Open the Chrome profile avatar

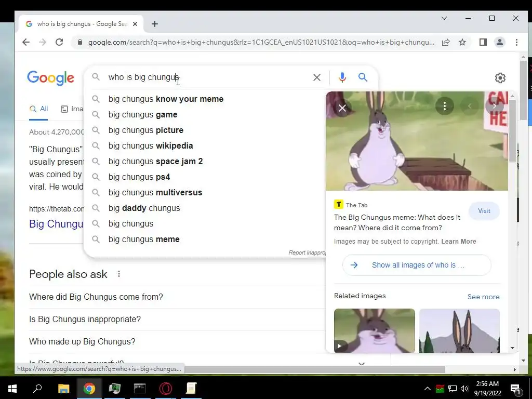click(x=499, y=42)
